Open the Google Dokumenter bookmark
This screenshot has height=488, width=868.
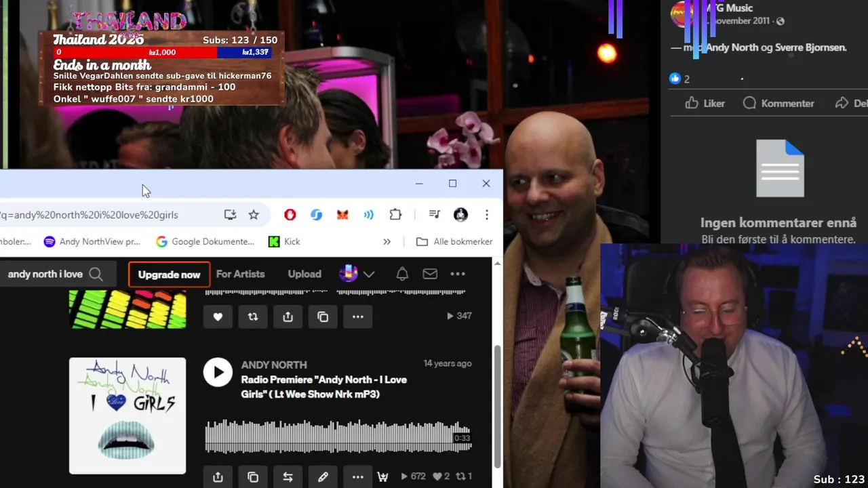coord(205,241)
